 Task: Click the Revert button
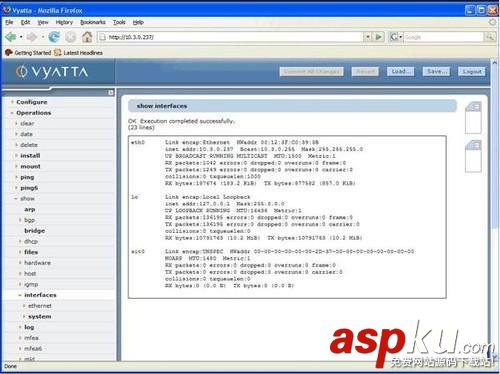365,71
